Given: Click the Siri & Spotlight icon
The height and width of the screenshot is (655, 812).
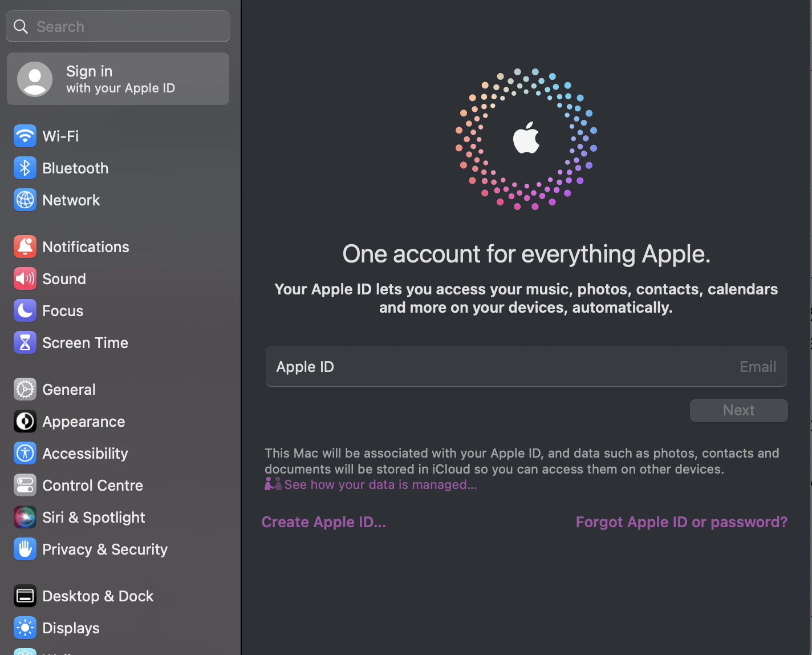Looking at the screenshot, I should coord(25,517).
